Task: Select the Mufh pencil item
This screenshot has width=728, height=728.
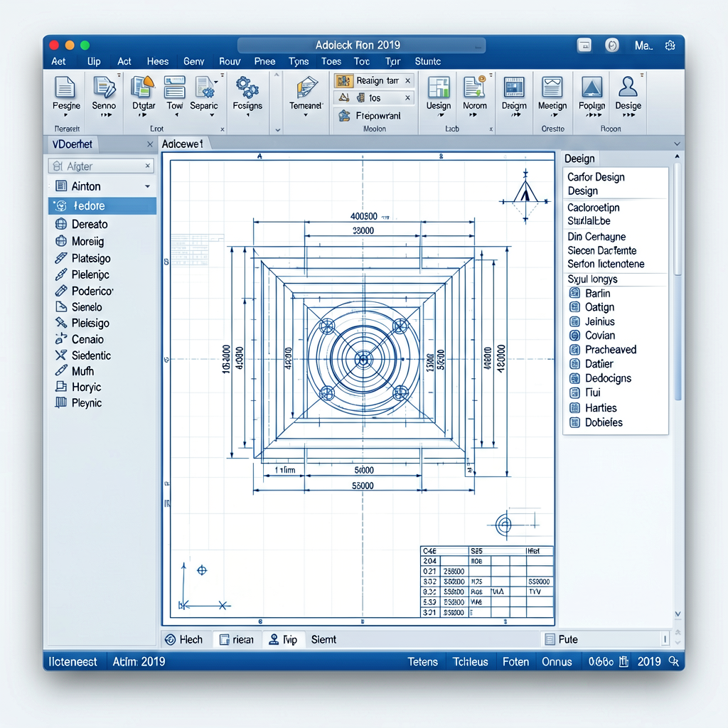Action: coord(101,371)
